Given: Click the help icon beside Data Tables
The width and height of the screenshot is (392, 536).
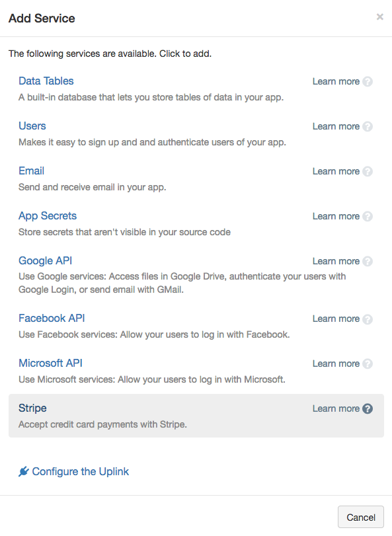Looking at the screenshot, I should click(368, 82).
